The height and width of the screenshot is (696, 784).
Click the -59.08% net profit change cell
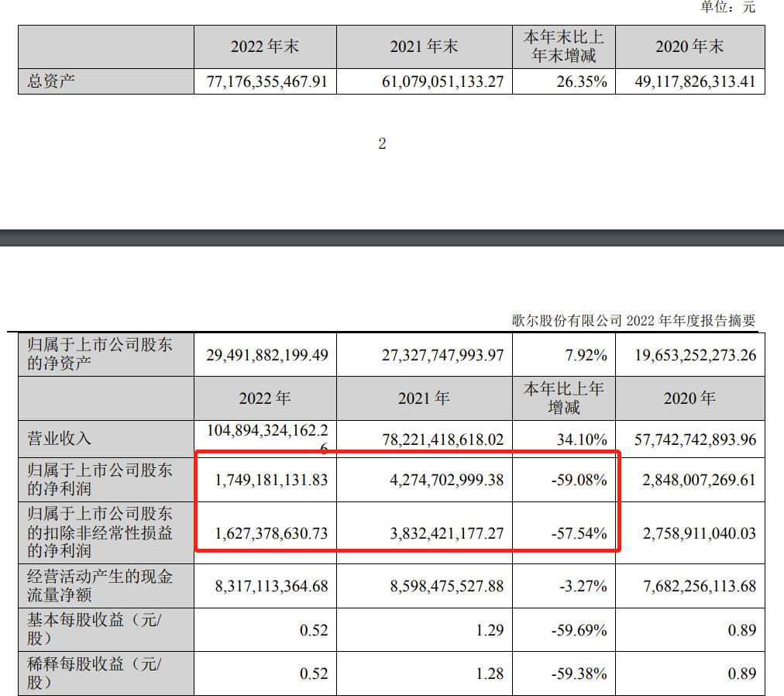click(x=583, y=480)
